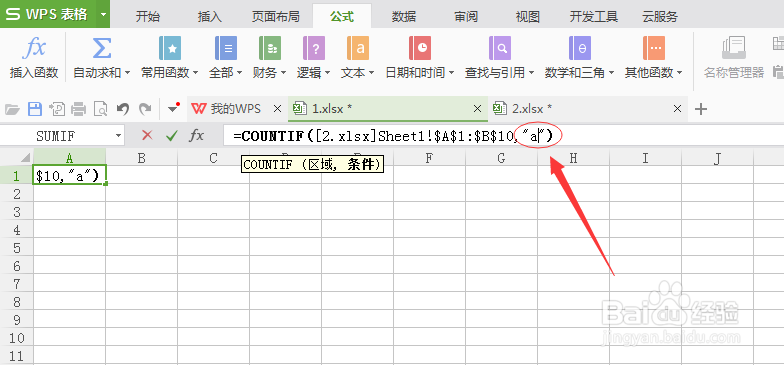The height and width of the screenshot is (365, 784).
Task: Switch to the 开始 ribbon tab
Action: (148, 16)
